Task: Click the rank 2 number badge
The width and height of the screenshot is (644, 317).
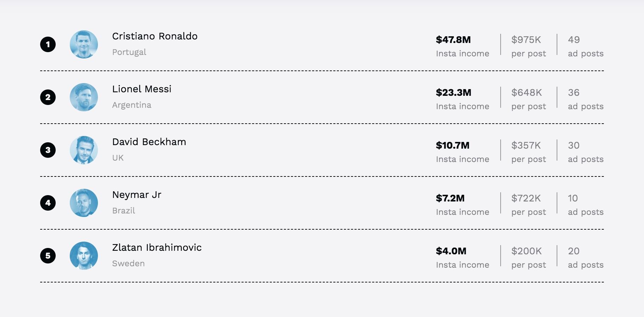Action: pos(48,97)
